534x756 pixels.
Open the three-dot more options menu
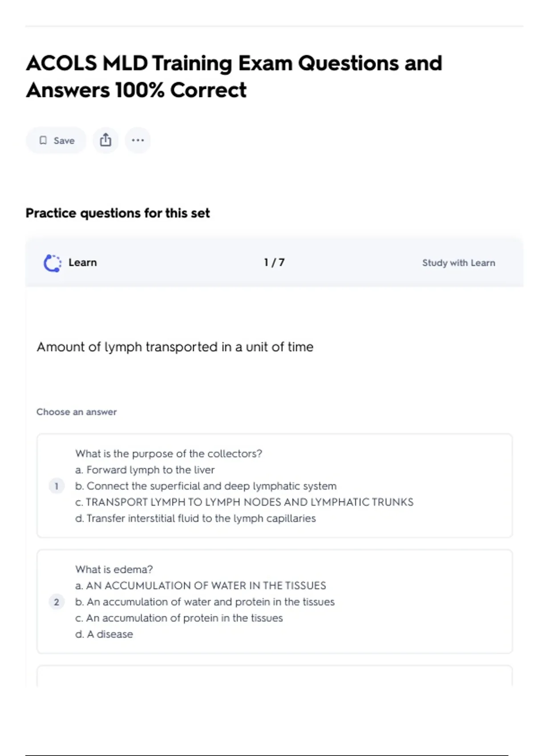138,140
